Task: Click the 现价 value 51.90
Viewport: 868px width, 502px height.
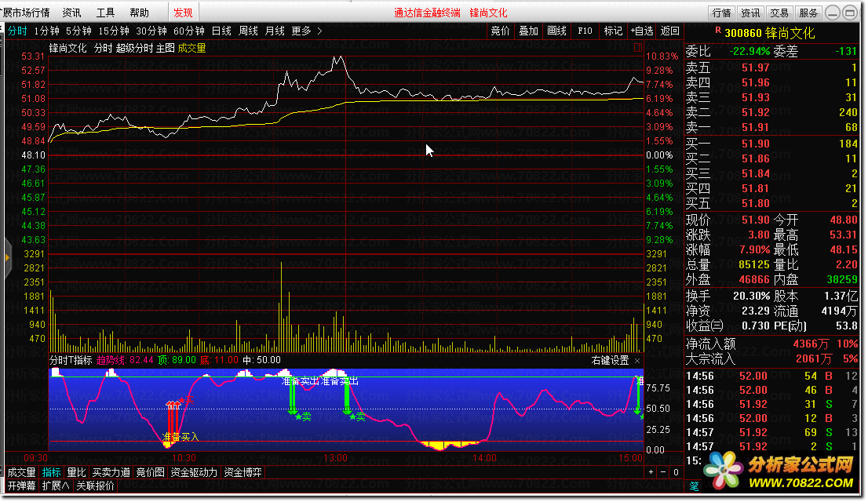Action: tap(755, 220)
